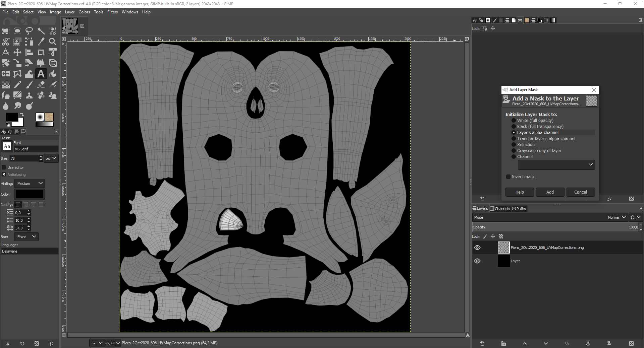Select the Crop tool
The image size is (644, 348).
coord(41,52)
